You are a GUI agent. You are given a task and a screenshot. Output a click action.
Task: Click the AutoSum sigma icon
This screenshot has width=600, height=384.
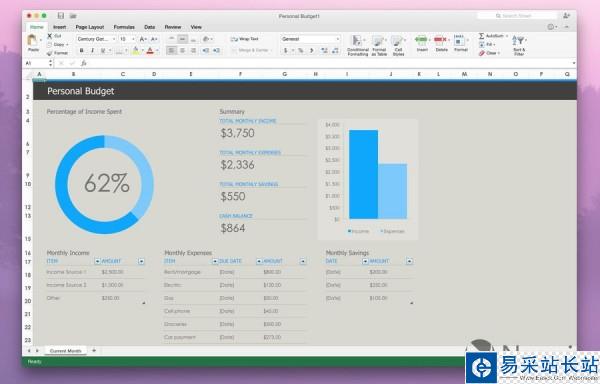481,36
